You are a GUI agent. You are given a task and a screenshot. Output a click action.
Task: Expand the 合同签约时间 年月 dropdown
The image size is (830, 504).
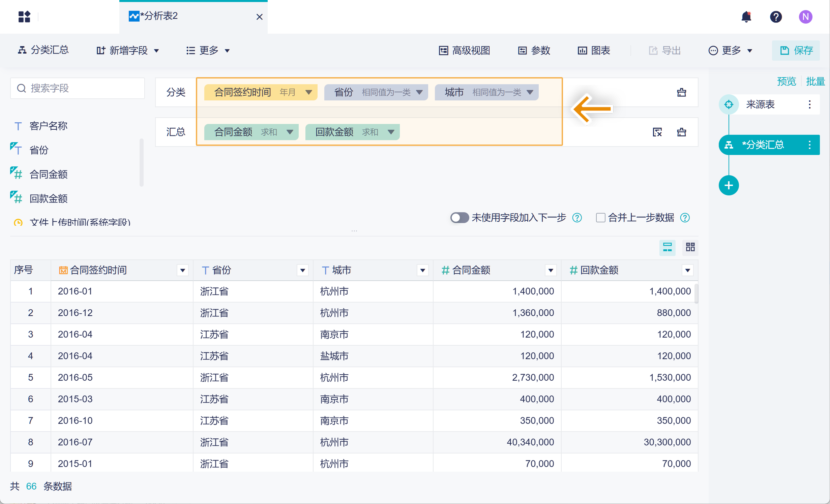(308, 92)
